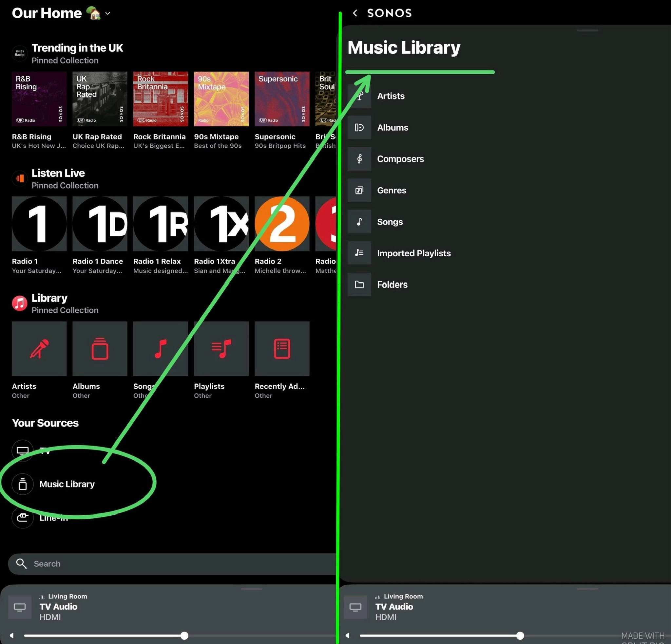Expand the Our Home system dropdown
Image resolution: width=671 pixels, height=644 pixels.
(x=108, y=13)
